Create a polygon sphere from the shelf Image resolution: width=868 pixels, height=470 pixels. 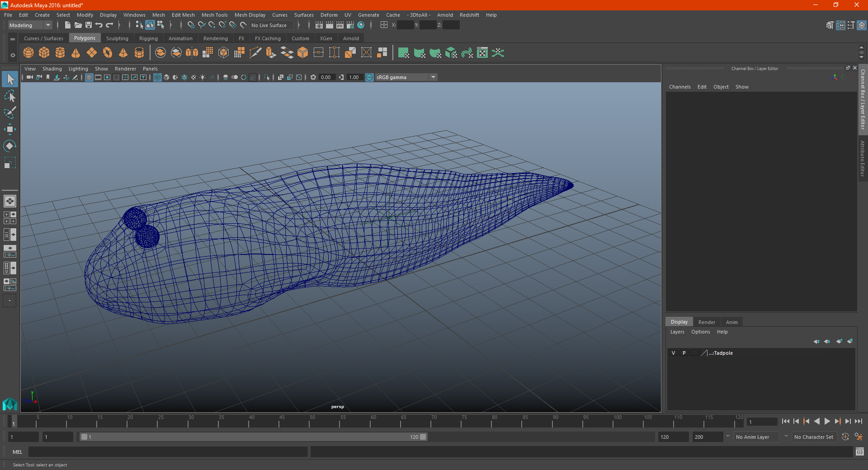point(28,53)
